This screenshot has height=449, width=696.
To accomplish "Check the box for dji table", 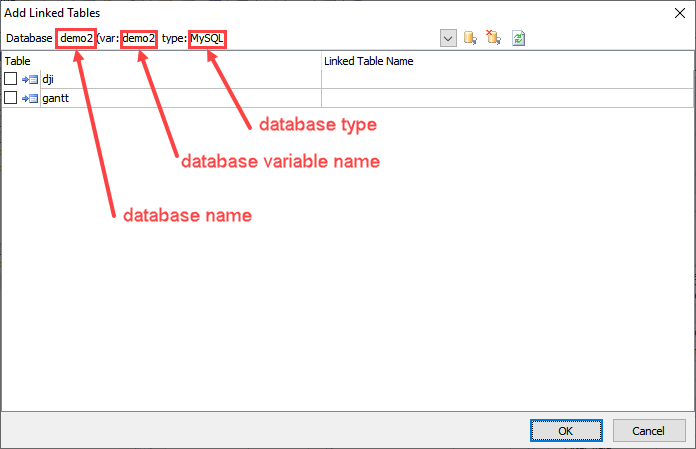I will coord(11,79).
